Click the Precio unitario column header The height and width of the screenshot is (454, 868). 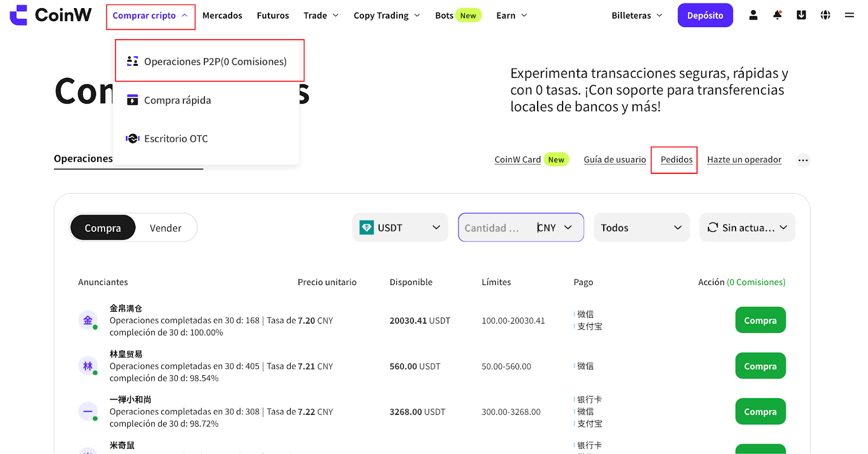point(327,282)
